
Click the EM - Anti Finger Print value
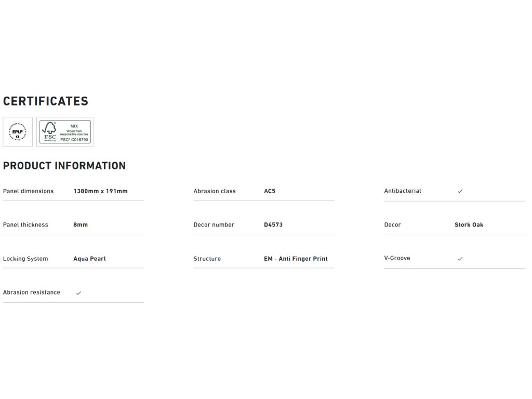296,259
